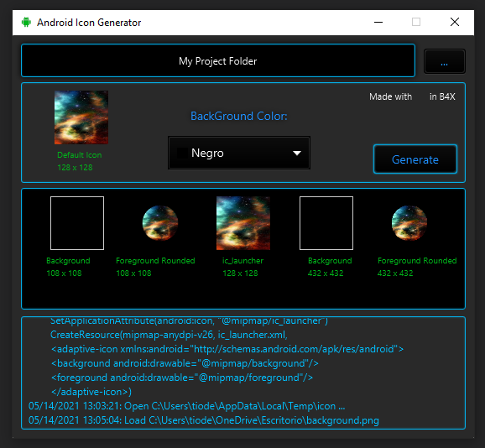The width and height of the screenshot is (485, 448).
Task: Click the 'in B4X' text
Action: pyautogui.click(x=442, y=96)
